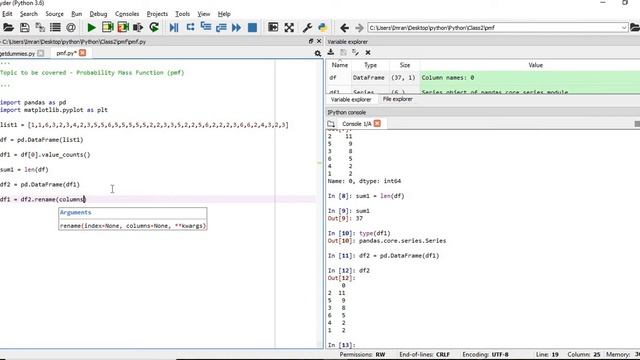
Task: Close the pmf.py tab
Action: (82, 53)
